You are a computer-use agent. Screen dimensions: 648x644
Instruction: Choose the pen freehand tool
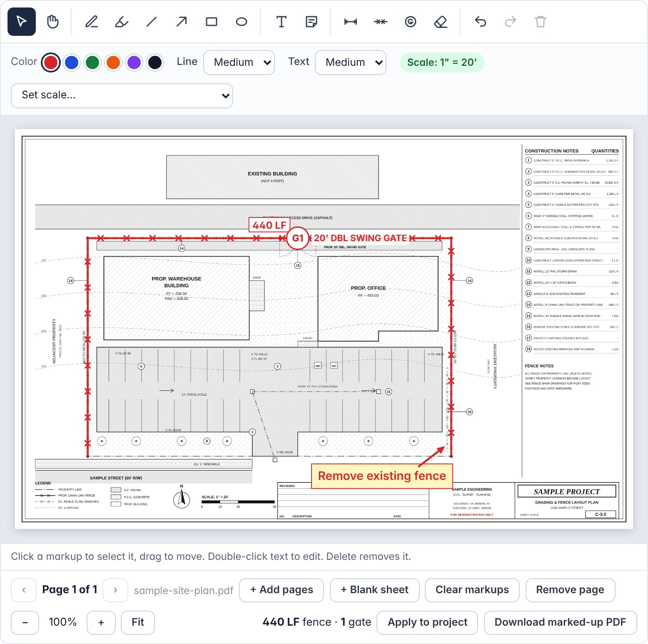92,22
